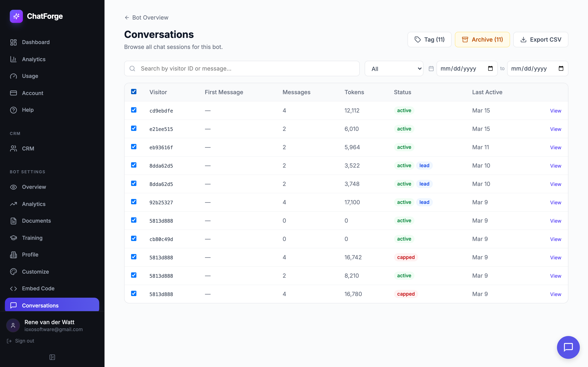The width and height of the screenshot is (588, 367).
Task: Open the Tag (11) bulk menu
Action: tap(429, 40)
